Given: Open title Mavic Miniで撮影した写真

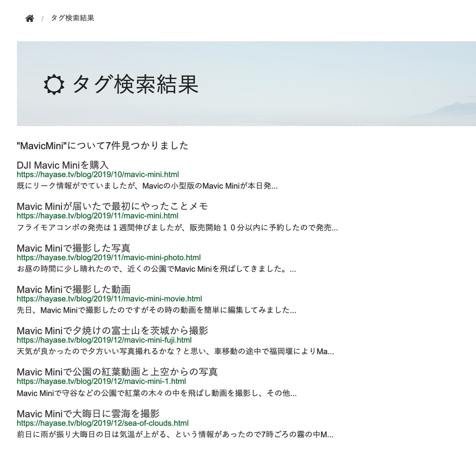Looking at the screenshot, I should (x=73, y=248).
